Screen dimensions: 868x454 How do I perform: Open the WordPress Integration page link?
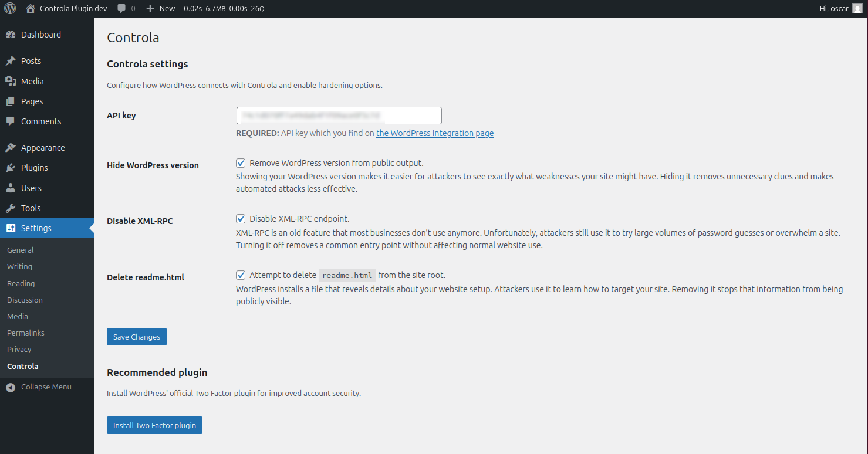point(435,133)
